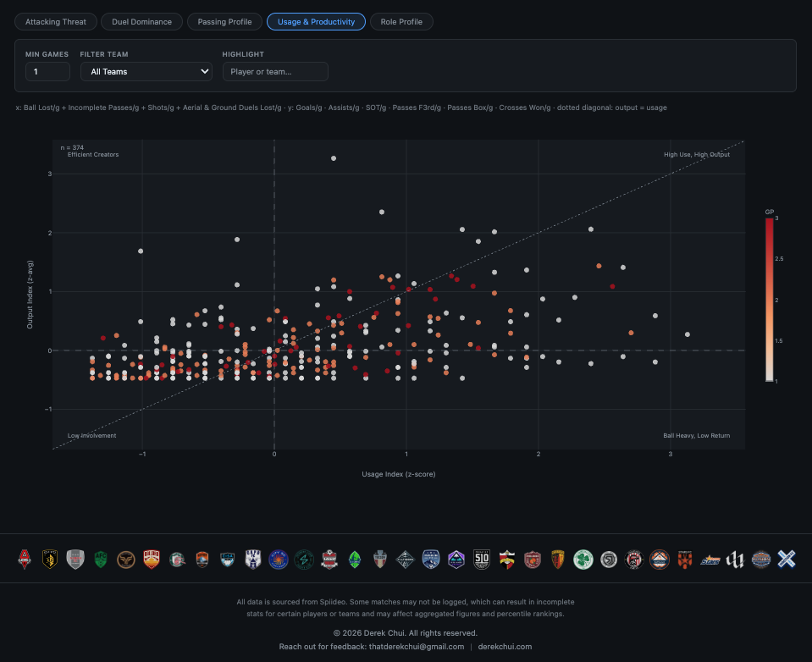The width and height of the screenshot is (812, 662).
Task: Select the black and gold shield team logo
Action: (50, 559)
